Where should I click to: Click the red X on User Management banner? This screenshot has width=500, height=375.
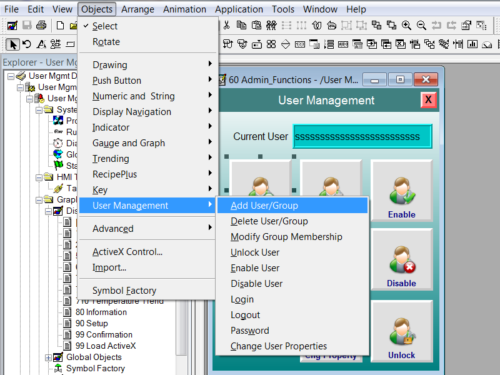pyautogui.click(x=428, y=100)
